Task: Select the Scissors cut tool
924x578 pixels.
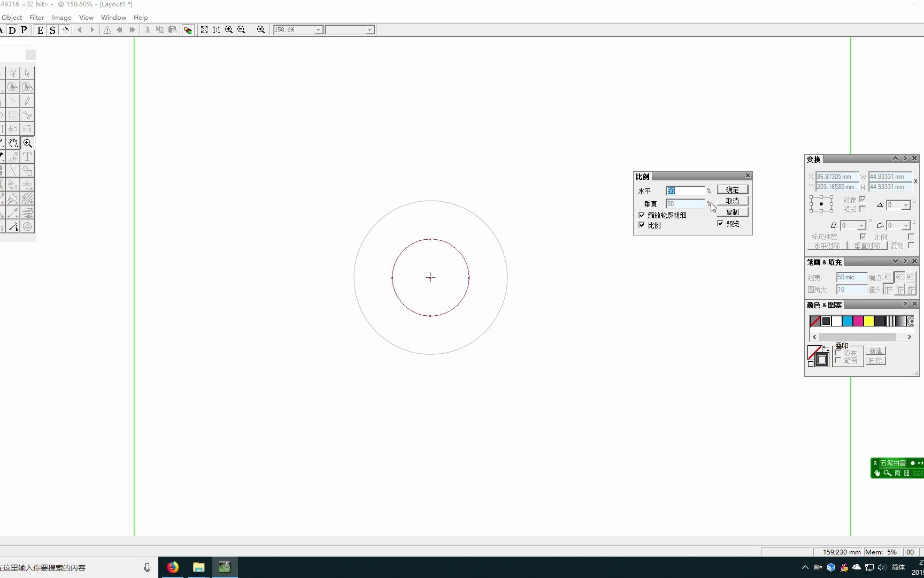Action: 27,115
